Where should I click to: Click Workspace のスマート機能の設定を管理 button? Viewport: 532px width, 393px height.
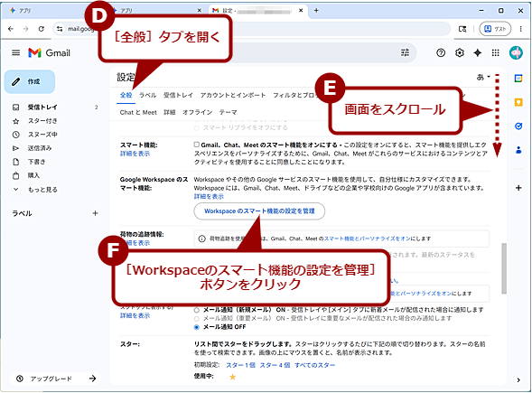(x=259, y=211)
